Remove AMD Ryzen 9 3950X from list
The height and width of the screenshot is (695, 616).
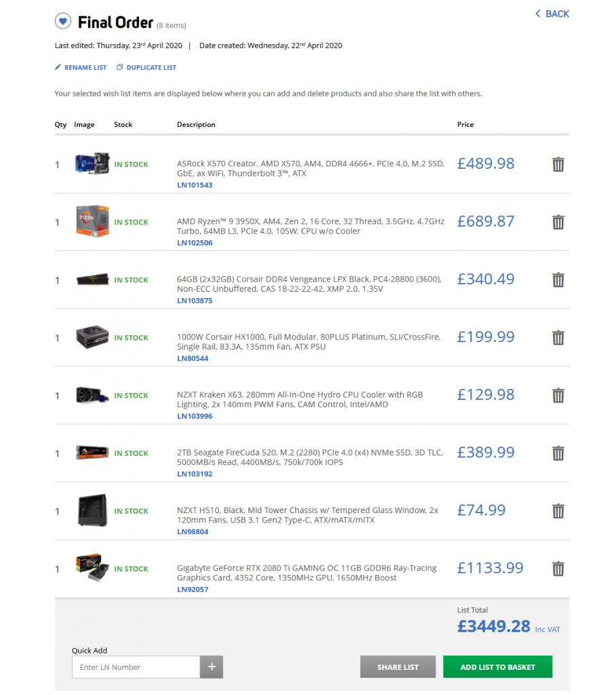[558, 222]
